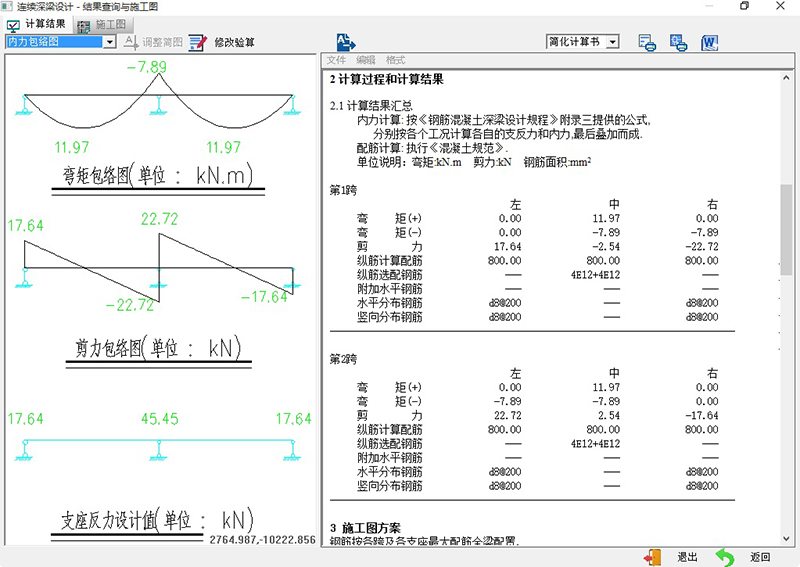Click the report scrollbar up arrow
This screenshot has width=800, height=567.
tap(787, 76)
